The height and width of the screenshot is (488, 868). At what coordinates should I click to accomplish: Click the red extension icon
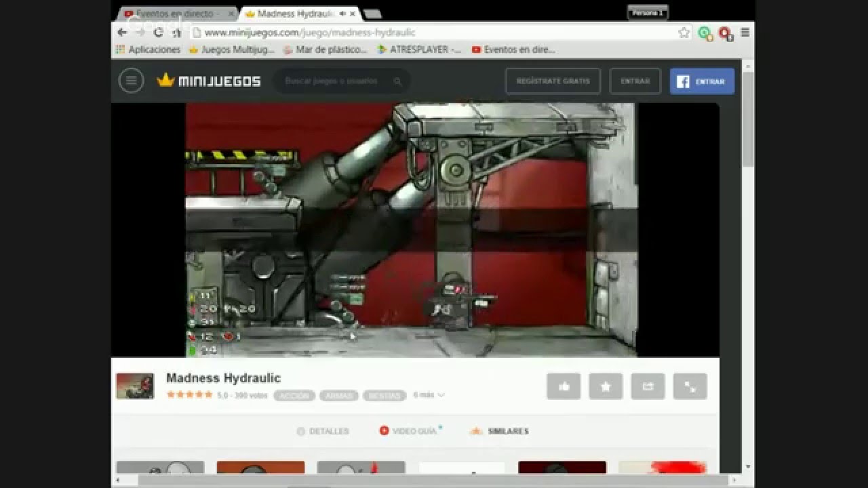click(725, 33)
